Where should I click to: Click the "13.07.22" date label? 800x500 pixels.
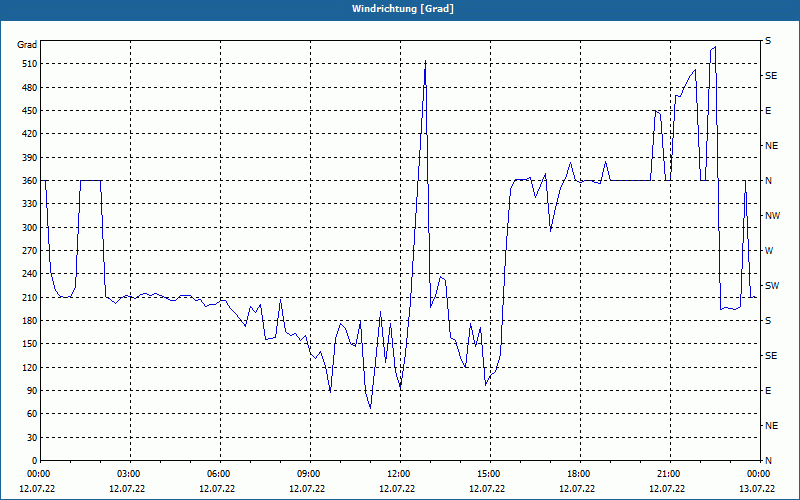(757, 489)
